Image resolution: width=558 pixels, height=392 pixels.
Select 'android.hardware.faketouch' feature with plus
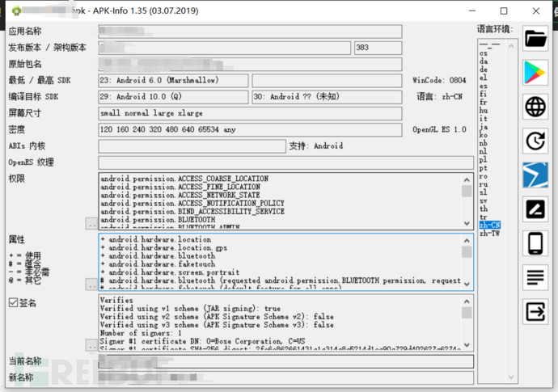coord(158,264)
